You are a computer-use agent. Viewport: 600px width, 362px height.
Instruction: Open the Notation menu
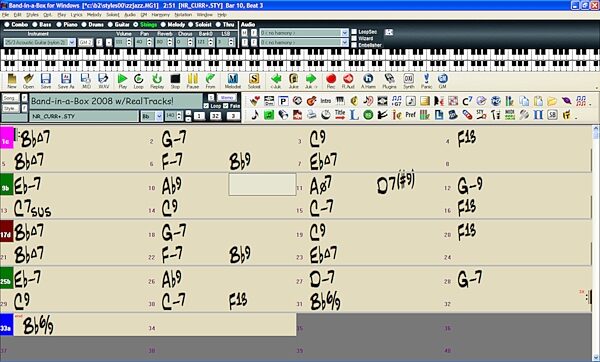coord(183,15)
